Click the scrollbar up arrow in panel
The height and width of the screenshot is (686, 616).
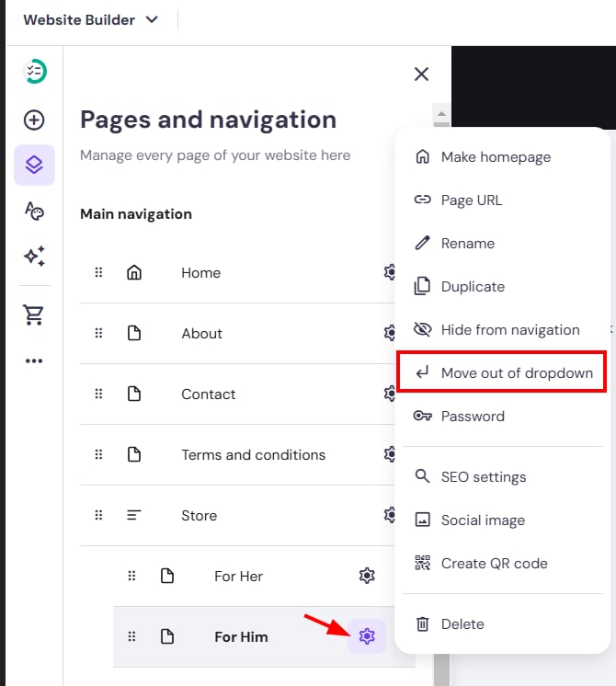[x=441, y=115]
